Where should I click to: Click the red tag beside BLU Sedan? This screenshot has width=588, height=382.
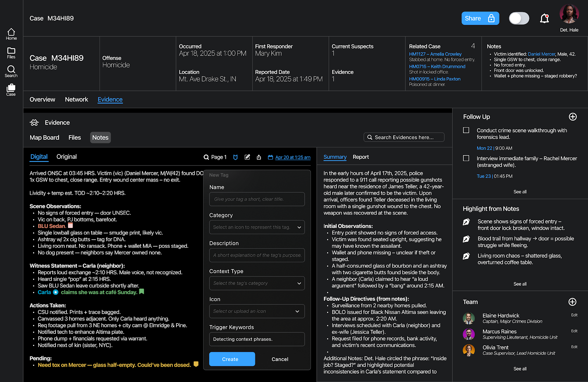[71, 225]
